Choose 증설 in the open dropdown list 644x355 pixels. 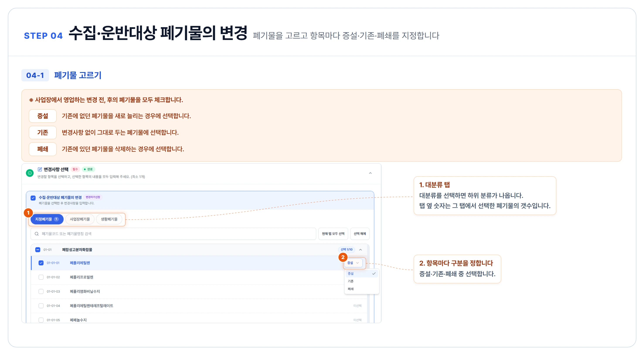pos(362,273)
